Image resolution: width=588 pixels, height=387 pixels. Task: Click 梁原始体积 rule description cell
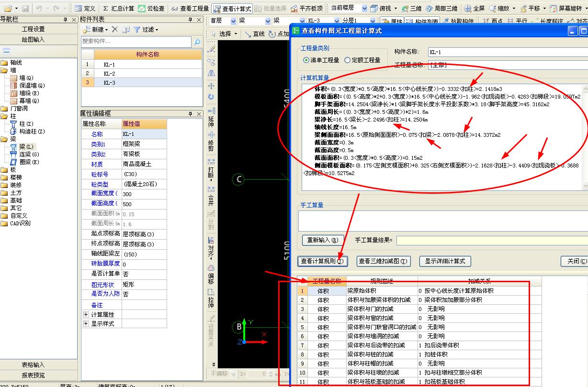(381, 291)
